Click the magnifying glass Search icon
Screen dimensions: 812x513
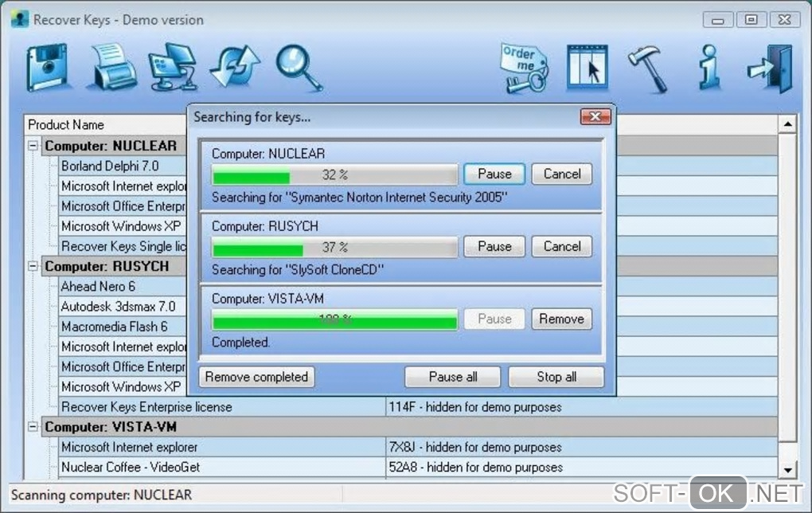pyautogui.click(x=299, y=69)
